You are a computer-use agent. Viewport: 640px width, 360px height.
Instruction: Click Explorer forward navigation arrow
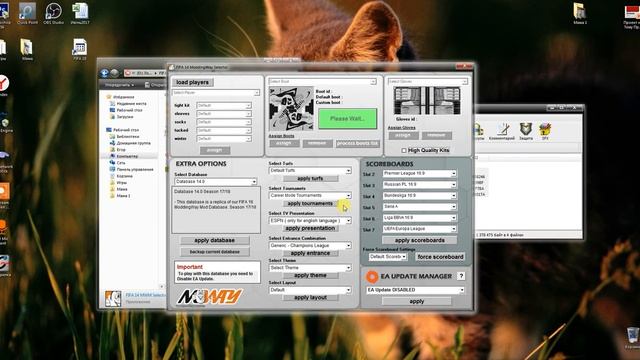click(115, 73)
